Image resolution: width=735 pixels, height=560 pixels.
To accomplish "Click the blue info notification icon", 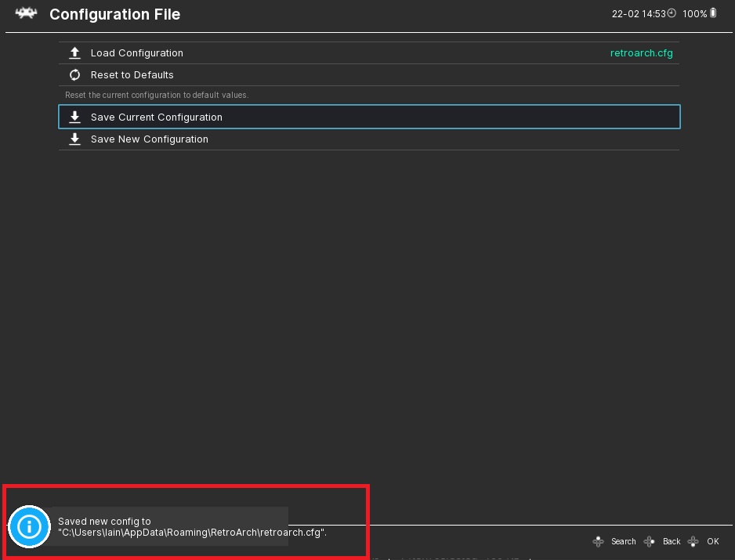I will [x=29, y=526].
